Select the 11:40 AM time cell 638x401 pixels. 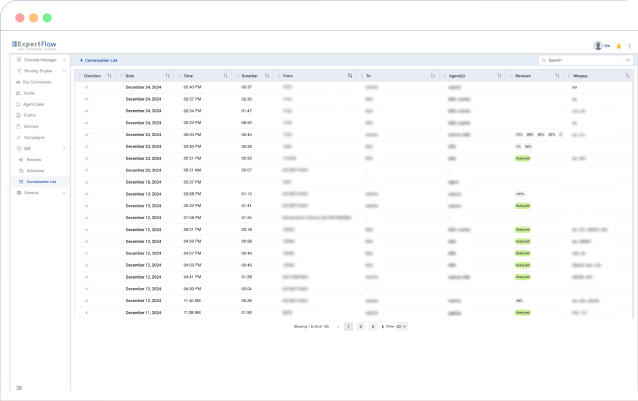[192, 301]
